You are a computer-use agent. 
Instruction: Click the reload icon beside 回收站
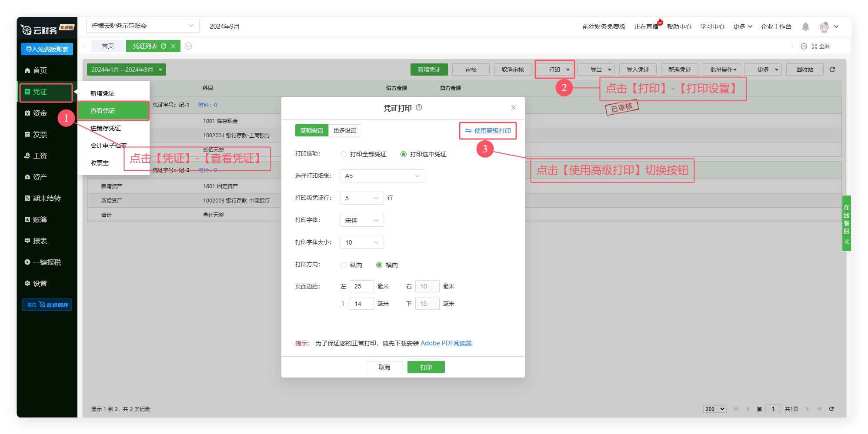tap(832, 70)
